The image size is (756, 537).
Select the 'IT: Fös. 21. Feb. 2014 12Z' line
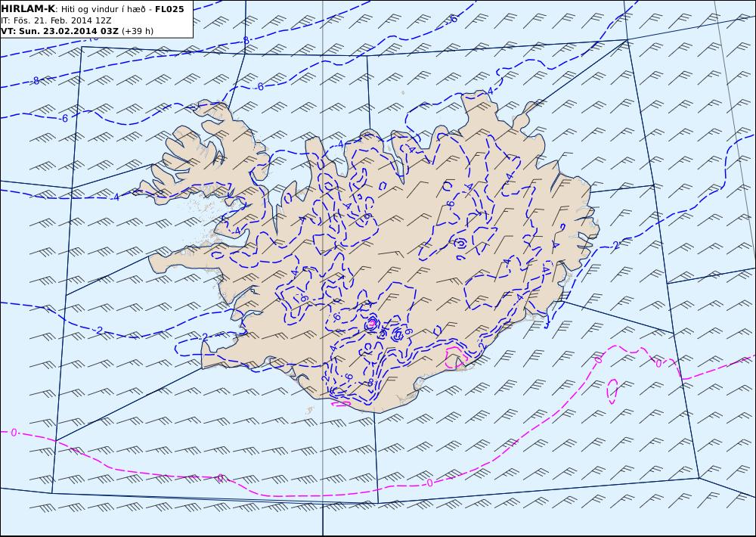coord(56,20)
